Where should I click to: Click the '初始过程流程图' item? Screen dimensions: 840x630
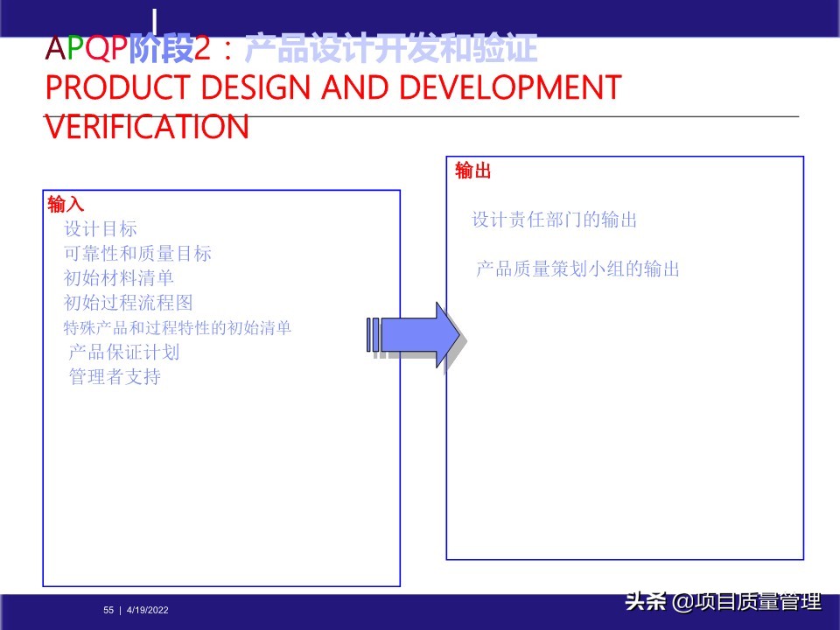128,303
